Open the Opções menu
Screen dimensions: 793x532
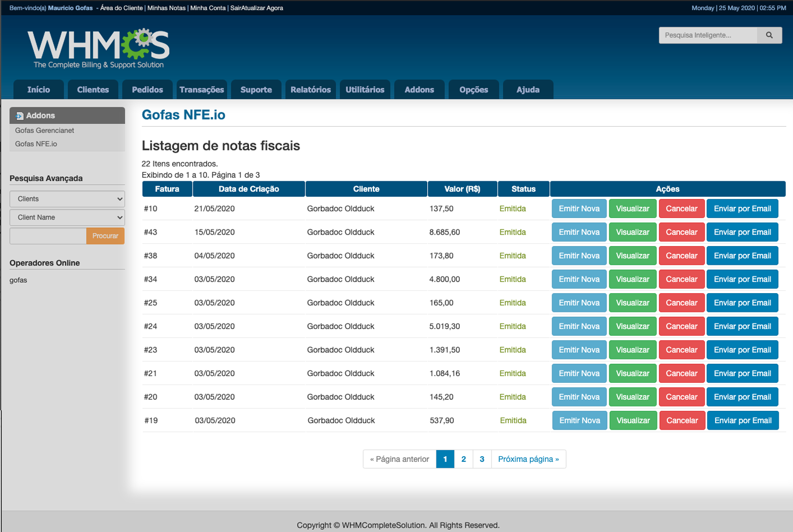click(x=474, y=90)
